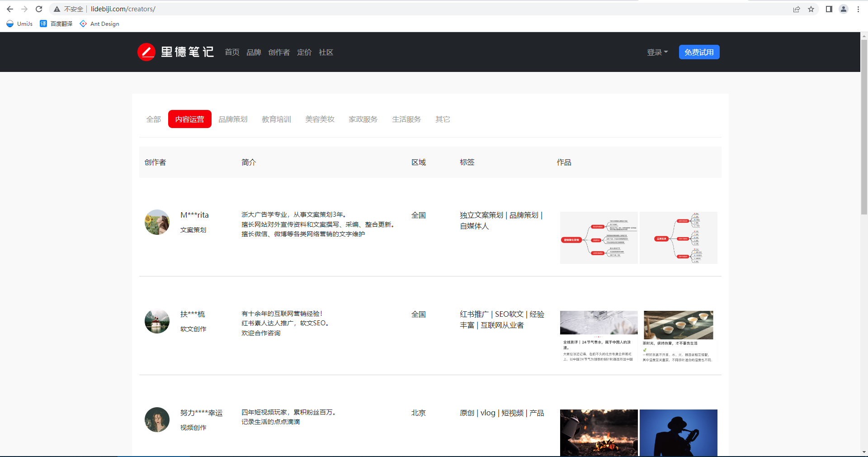
Task: Select the 全部 category tab
Action: [154, 119]
